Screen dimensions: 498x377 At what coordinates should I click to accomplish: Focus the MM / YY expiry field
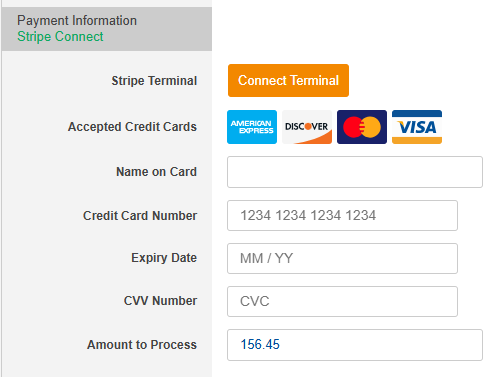[x=342, y=258]
